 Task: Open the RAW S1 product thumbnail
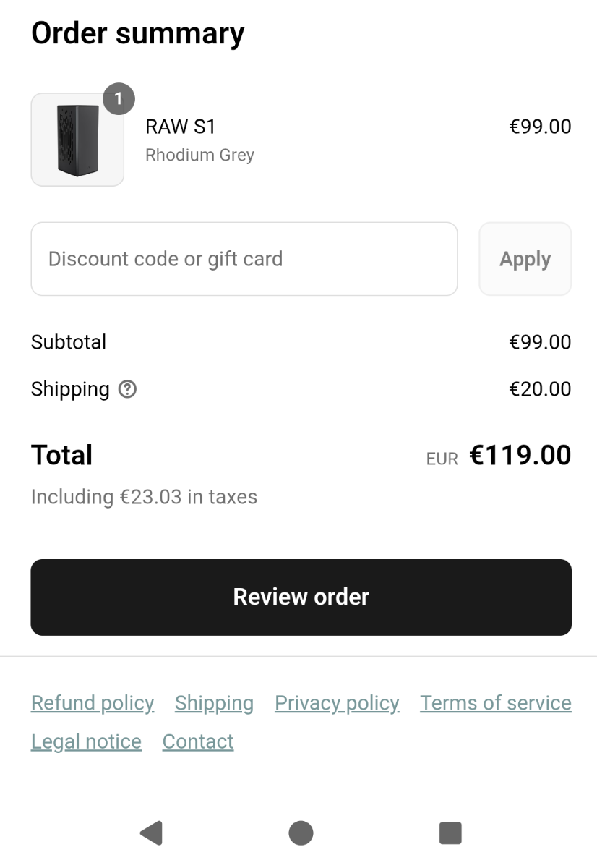(77, 140)
